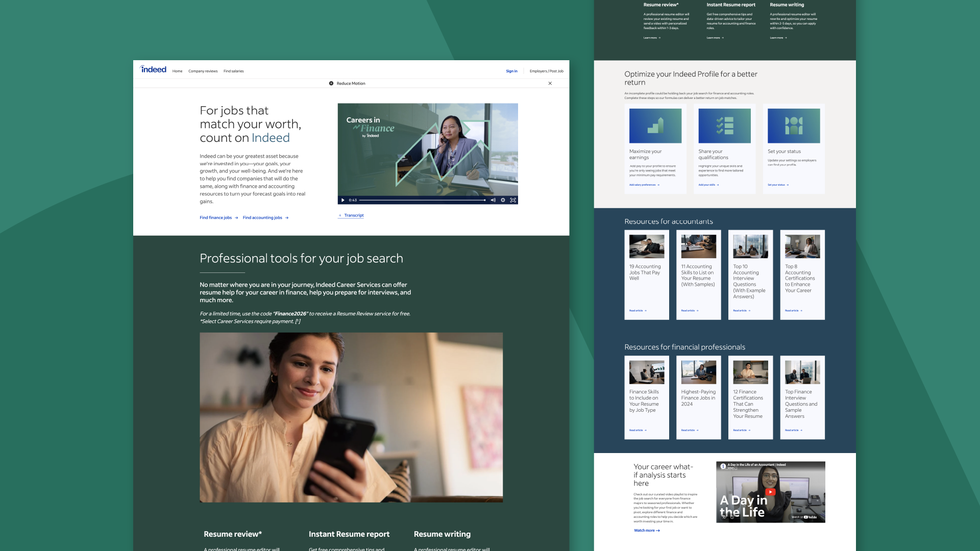Image resolution: width=980 pixels, height=551 pixels.
Task: Click the Maximize your earnings bar chart icon
Action: click(655, 126)
